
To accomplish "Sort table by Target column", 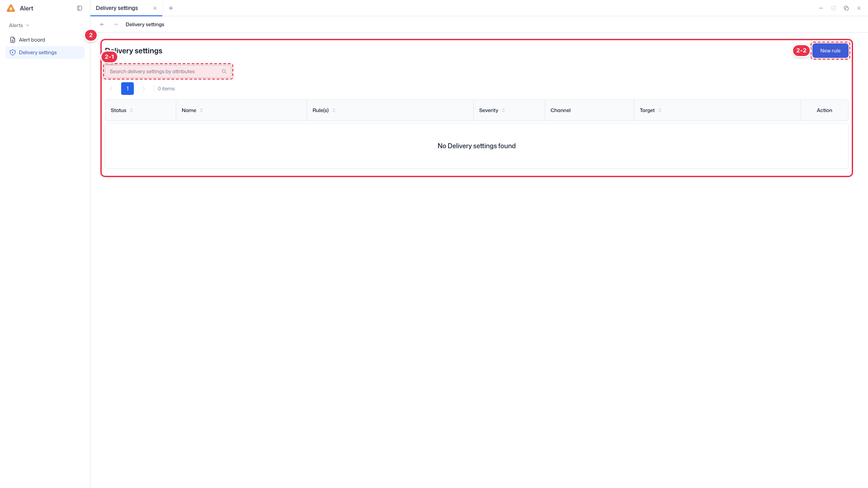I will (x=660, y=110).
